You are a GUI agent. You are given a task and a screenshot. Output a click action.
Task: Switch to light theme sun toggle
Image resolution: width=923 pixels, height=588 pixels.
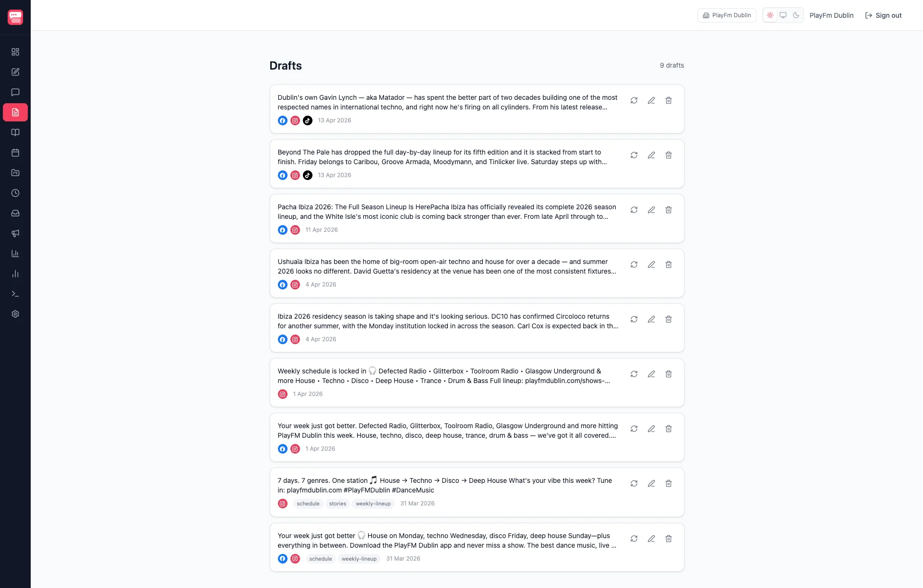[770, 15]
